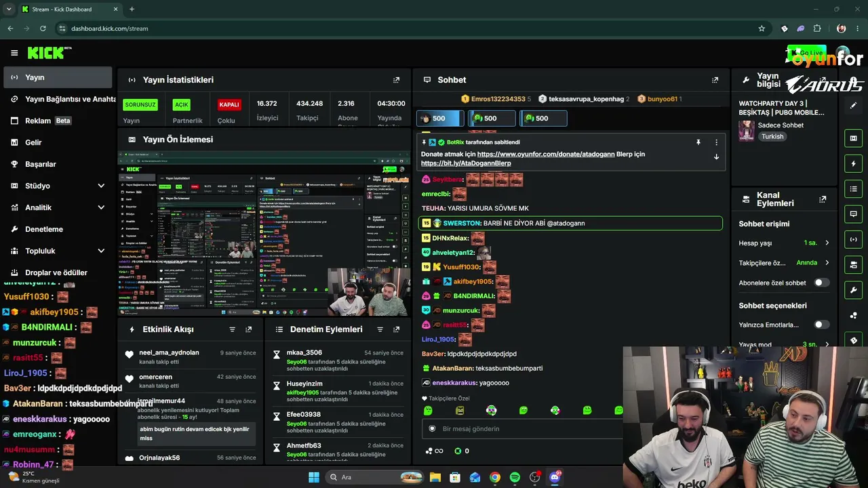Viewport: 868px width, 488px height.
Task: Reload the dashboard page
Action: 43,28
